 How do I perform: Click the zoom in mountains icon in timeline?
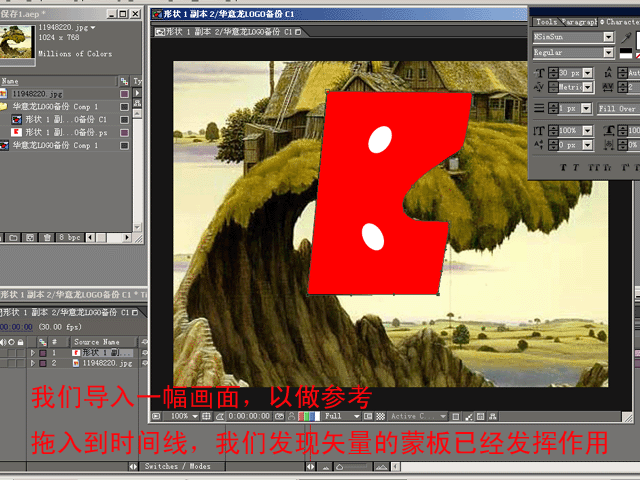pos(382,467)
